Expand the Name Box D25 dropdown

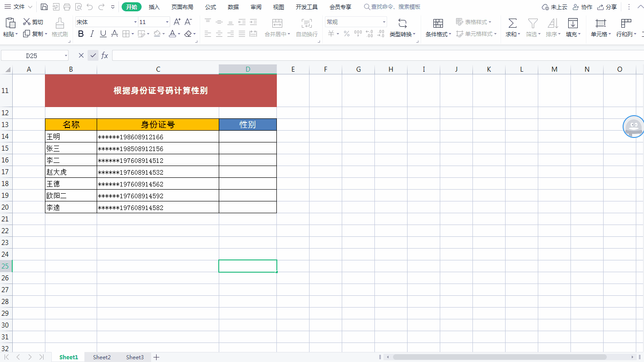click(66, 55)
